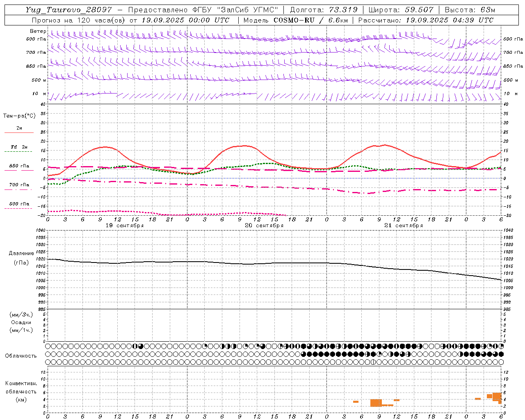This screenshot has height=420, width=525.
Task: Click the '700 гПа' label in the temperature legend
Action: [x=19, y=185]
